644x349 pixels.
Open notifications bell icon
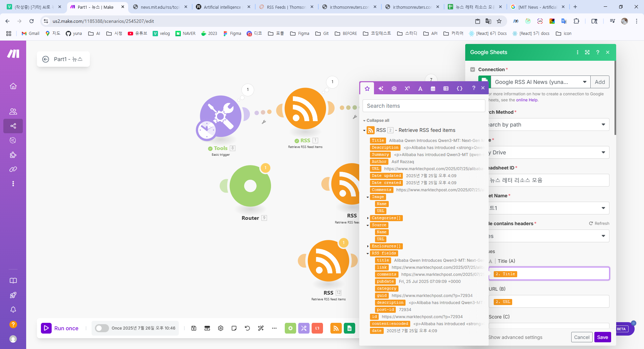(13, 309)
